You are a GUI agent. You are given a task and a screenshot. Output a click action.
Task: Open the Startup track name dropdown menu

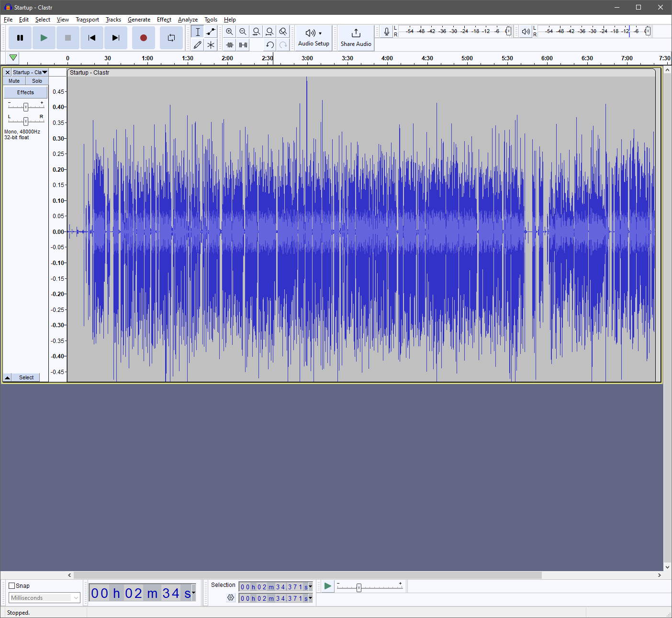click(30, 72)
